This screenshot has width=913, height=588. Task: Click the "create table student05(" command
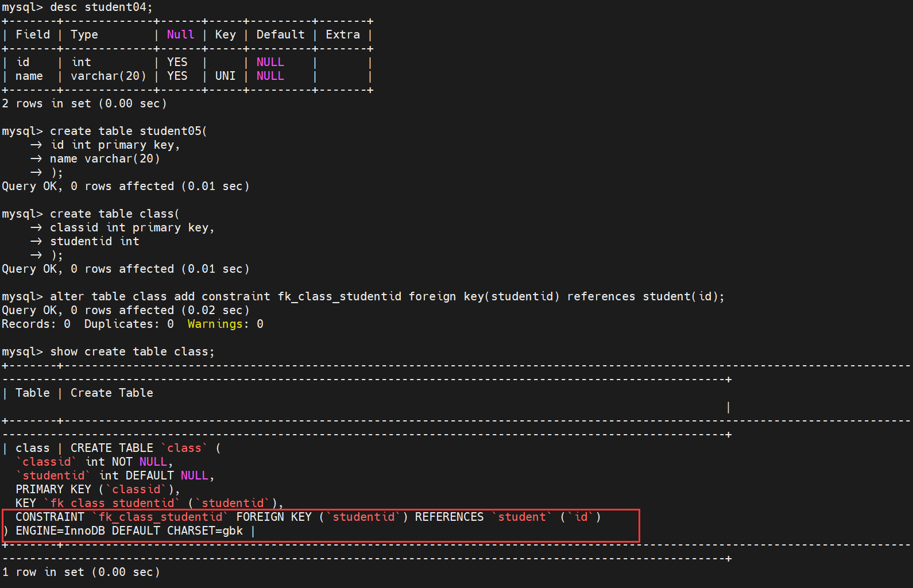tap(128, 131)
